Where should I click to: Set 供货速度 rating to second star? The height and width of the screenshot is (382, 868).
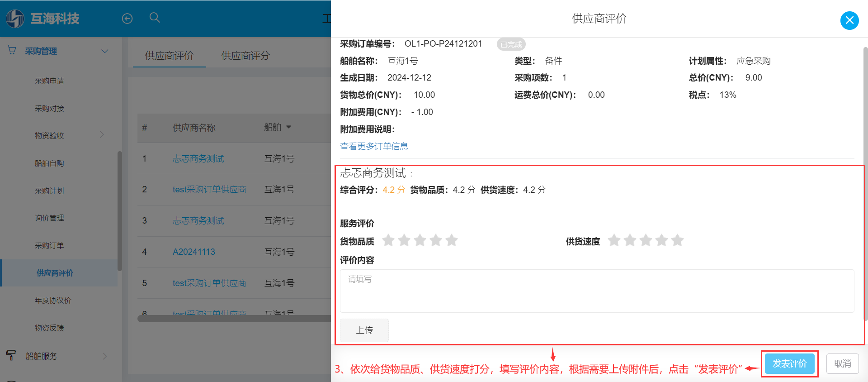tap(630, 240)
